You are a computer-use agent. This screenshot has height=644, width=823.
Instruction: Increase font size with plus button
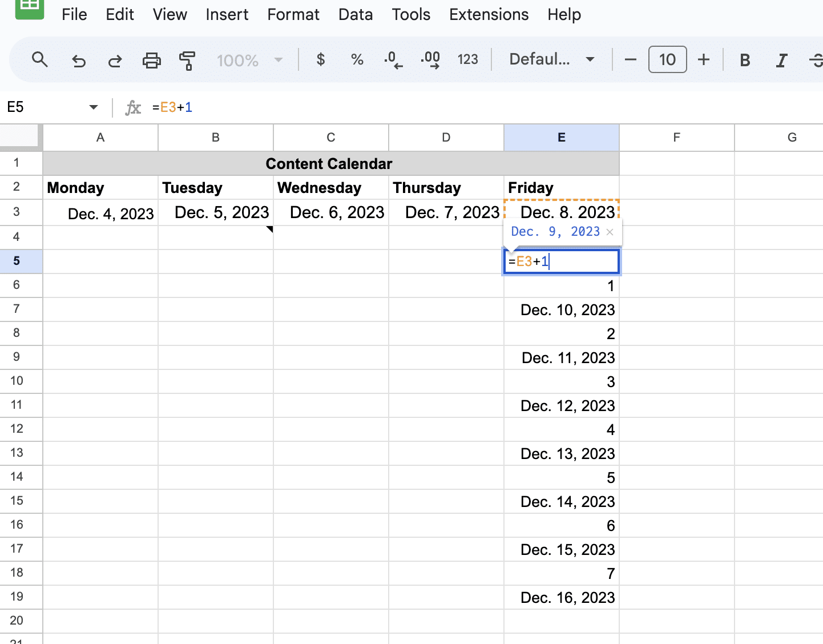click(x=704, y=59)
